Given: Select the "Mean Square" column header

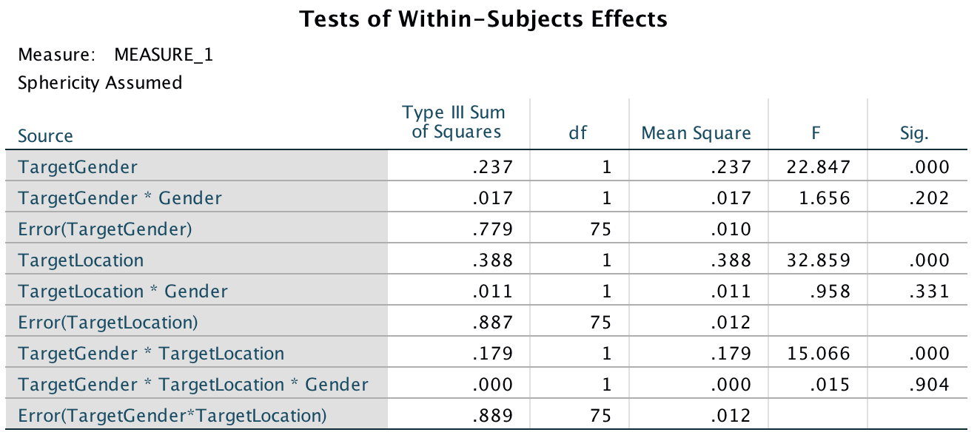Looking at the screenshot, I should (696, 134).
